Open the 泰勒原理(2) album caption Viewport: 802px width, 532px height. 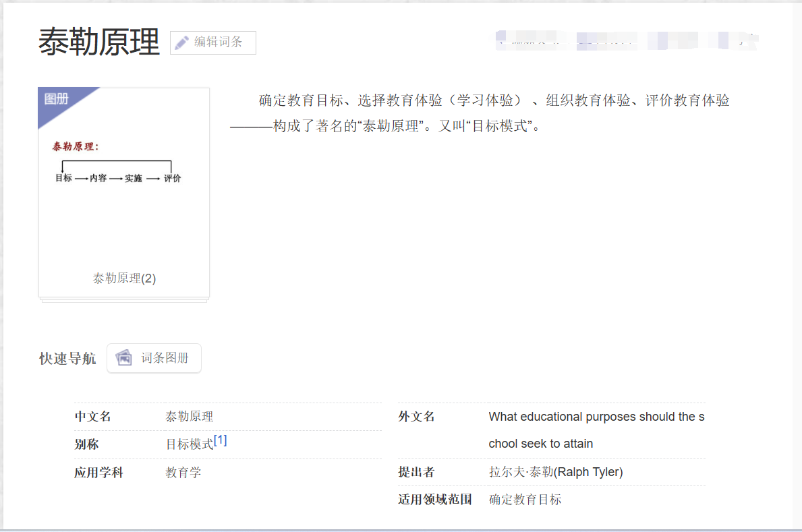click(x=124, y=278)
